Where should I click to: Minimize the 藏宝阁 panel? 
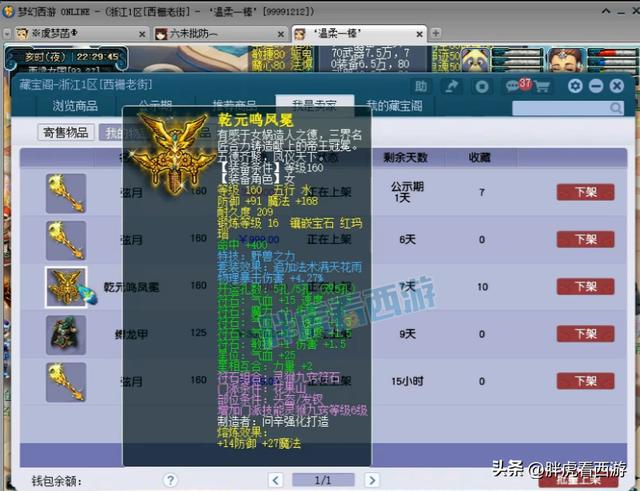tap(596, 86)
